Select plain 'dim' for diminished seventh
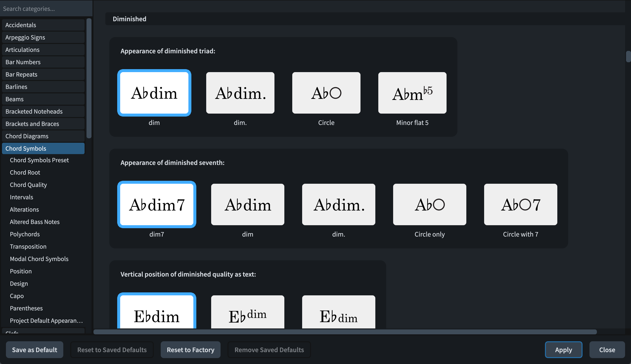Image resolution: width=631 pixels, height=364 pixels. point(247,204)
